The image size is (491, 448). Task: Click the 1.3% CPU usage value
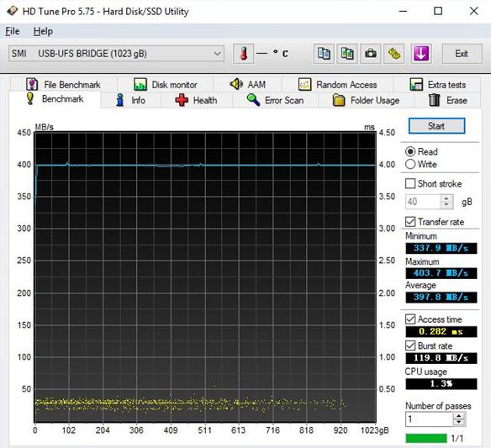pyautogui.click(x=441, y=384)
